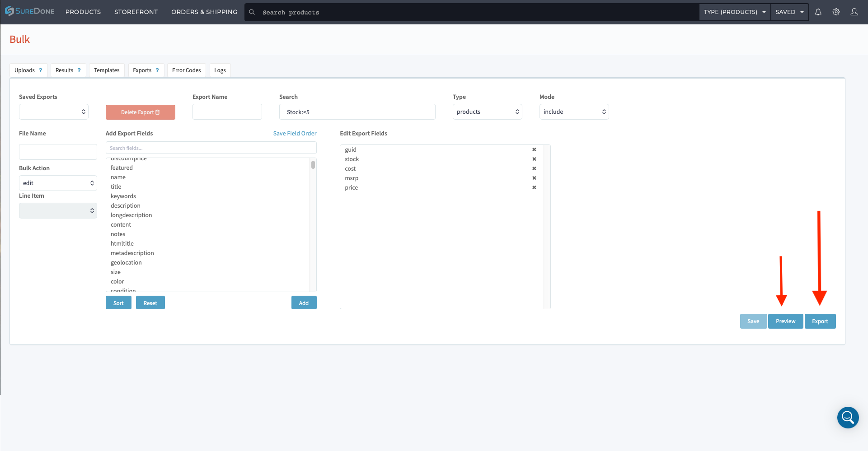Remove the price export field
Image resolution: width=868 pixels, height=451 pixels.
tap(534, 187)
